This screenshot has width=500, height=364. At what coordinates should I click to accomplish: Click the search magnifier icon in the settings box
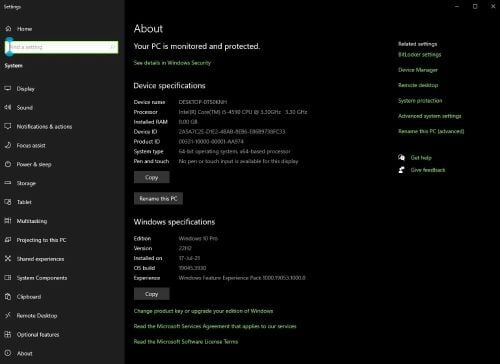pyautogui.click(x=113, y=47)
